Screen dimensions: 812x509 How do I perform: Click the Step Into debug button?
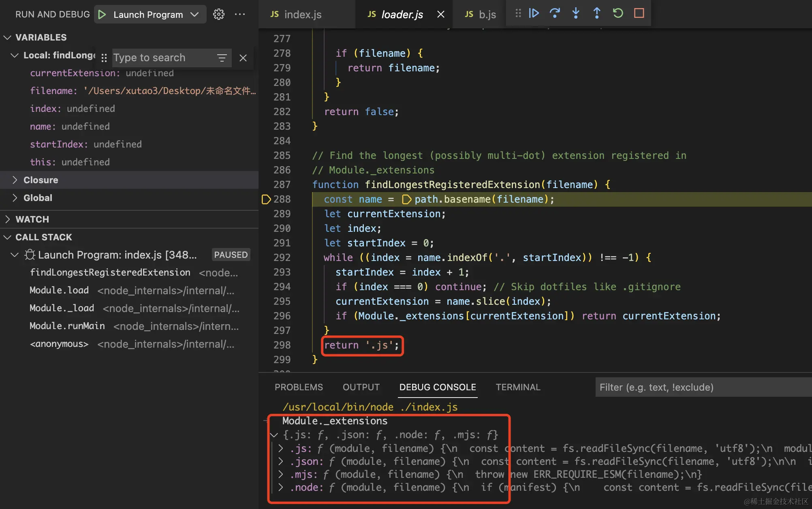tap(576, 13)
